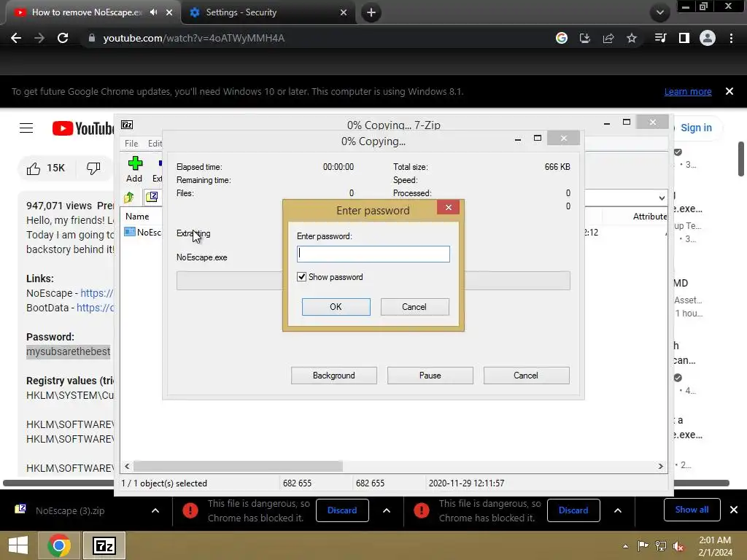
Task: Select the NoEscape file row in 7-Zip list
Action: [x=142, y=232]
